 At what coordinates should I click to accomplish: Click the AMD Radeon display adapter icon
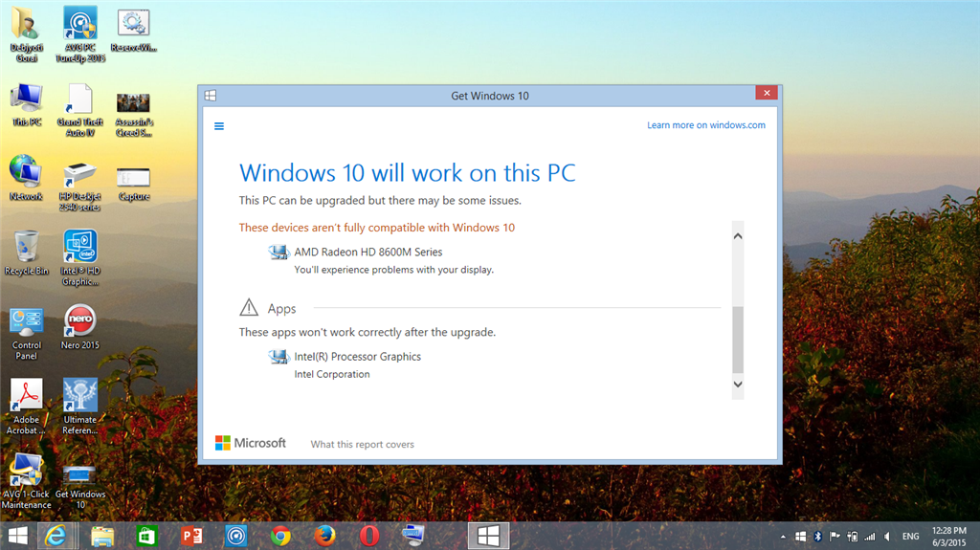click(278, 252)
